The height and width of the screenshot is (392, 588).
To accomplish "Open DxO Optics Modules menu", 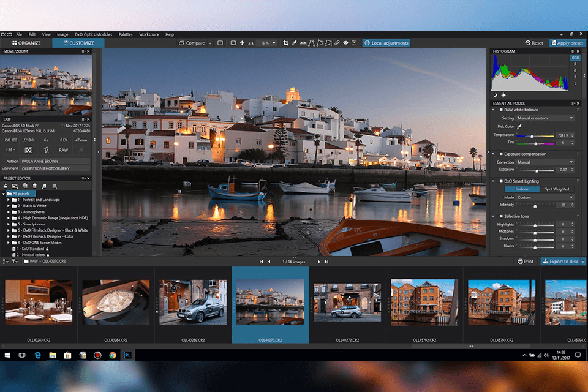I will [93, 34].
